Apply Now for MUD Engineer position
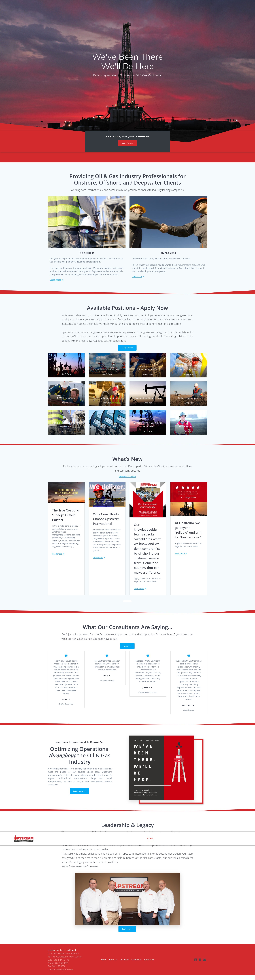Viewport: 255px width, 980px height. click(189, 374)
